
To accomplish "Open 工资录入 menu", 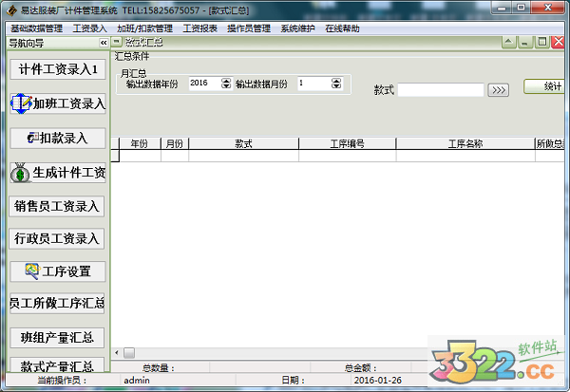I will tap(90, 28).
